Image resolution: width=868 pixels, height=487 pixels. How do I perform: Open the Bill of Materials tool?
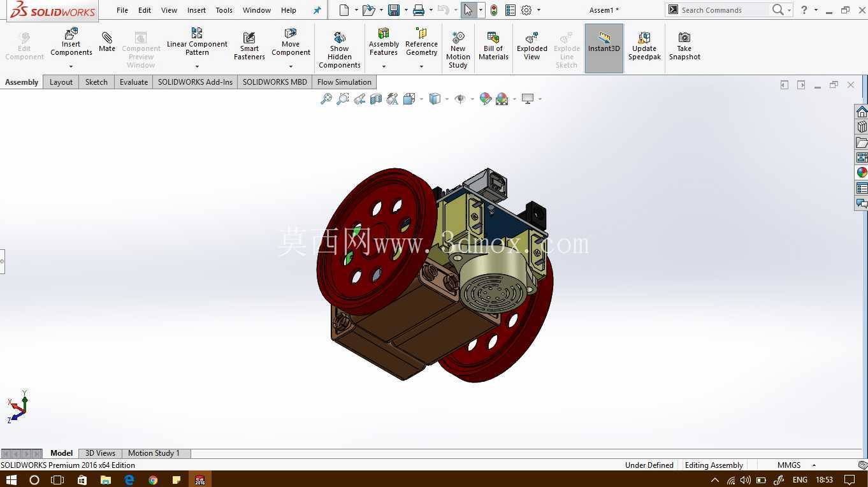point(493,46)
